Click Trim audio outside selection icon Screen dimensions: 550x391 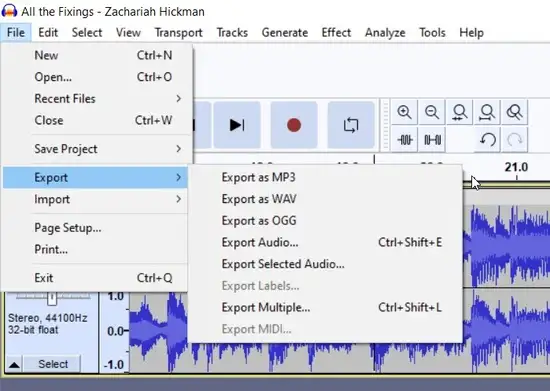pyautogui.click(x=404, y=140)
